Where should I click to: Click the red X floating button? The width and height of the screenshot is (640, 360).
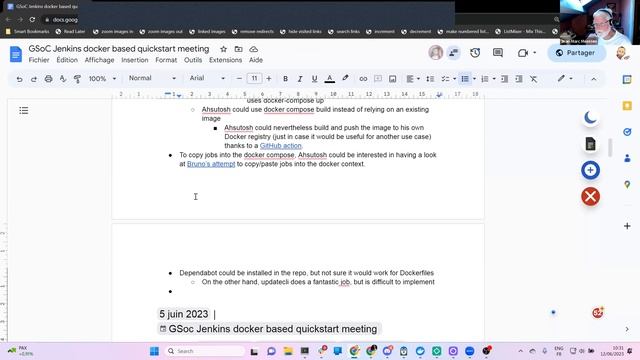590,197
